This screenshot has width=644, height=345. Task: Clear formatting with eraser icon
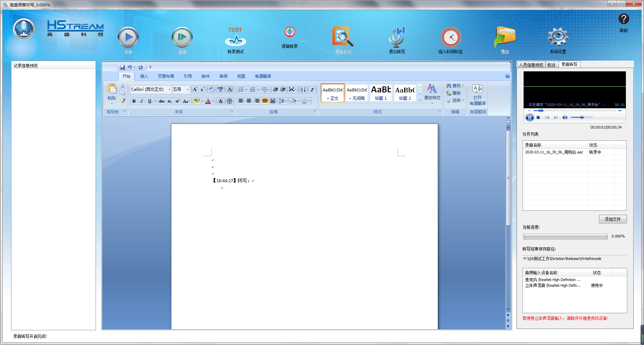[211, 89]
